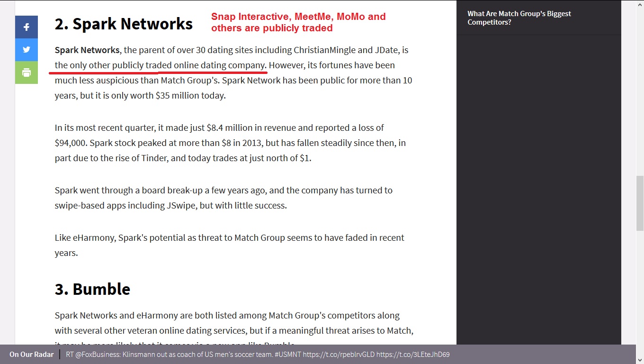Click the @FoxBusiness mention in the ticker

coord(98,354)
